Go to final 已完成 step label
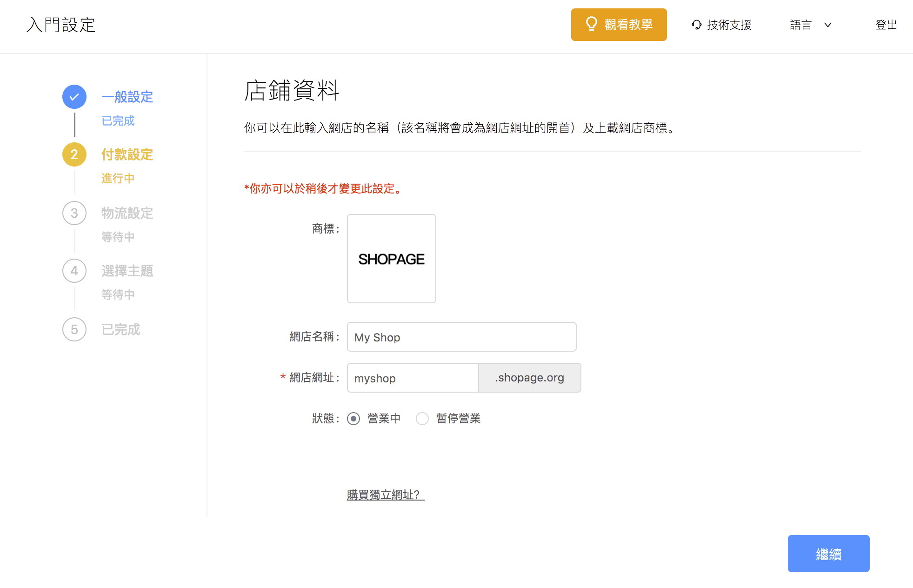 point(121,329)
